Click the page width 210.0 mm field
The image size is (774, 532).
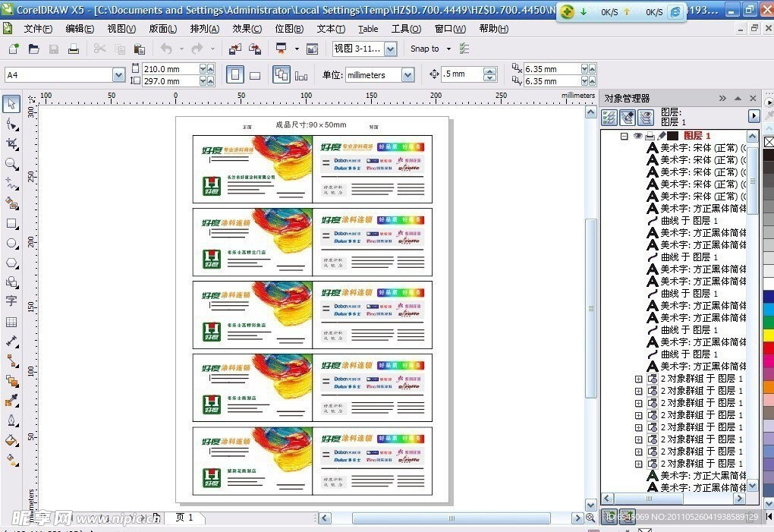170,69
